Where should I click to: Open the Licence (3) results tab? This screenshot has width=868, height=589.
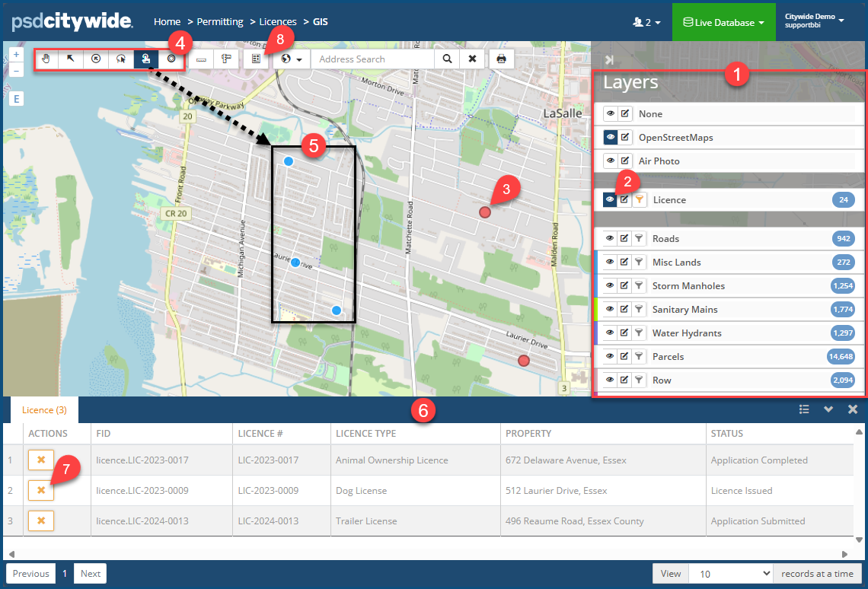tap(44, 410)
